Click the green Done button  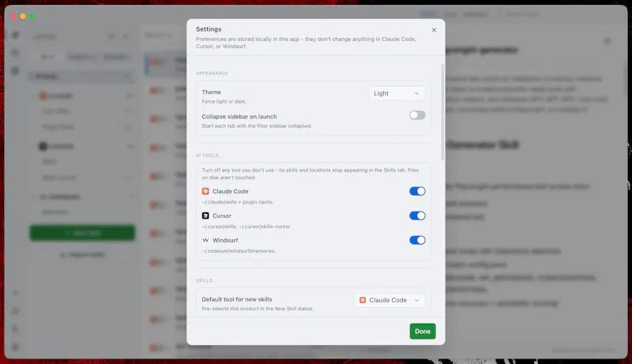coord(423,331)
